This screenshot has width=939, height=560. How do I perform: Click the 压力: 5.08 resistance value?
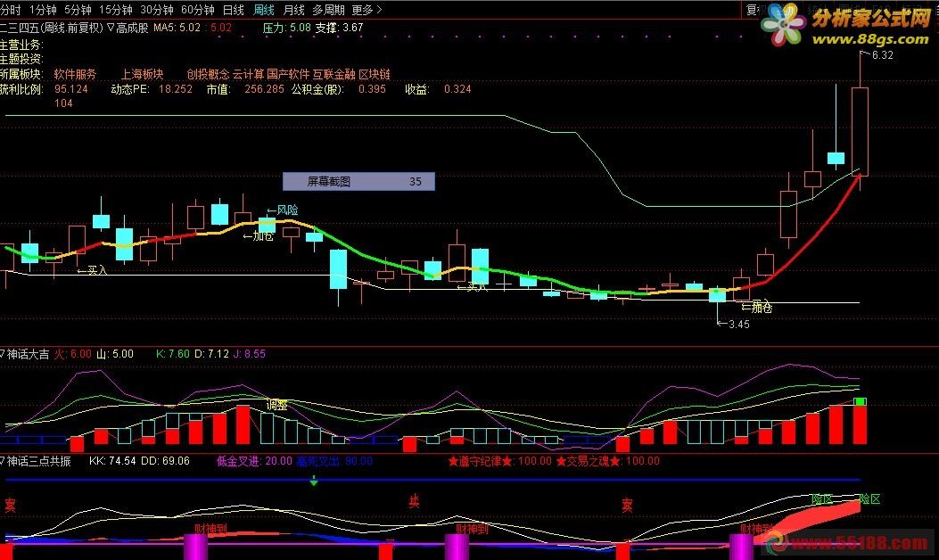click(287, 28)
